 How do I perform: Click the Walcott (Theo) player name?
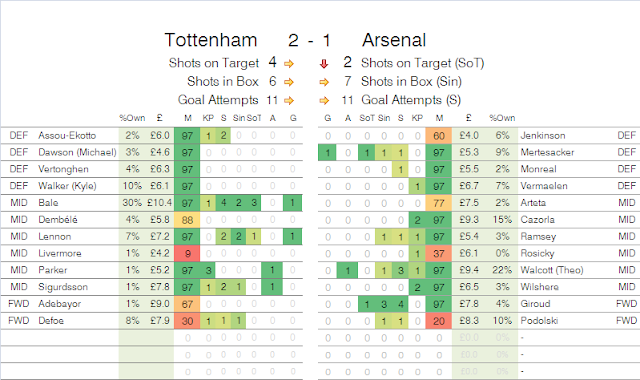coord(551,270)
